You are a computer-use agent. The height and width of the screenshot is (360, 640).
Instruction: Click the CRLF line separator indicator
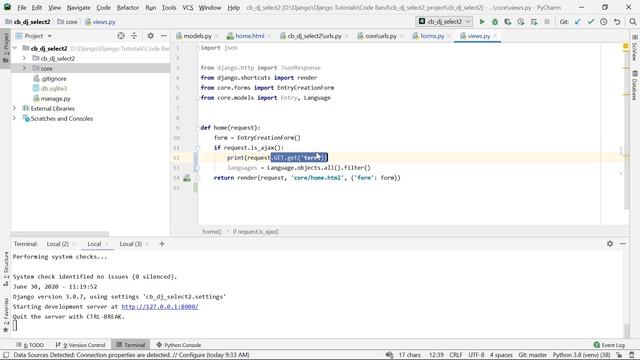[456, 355]
